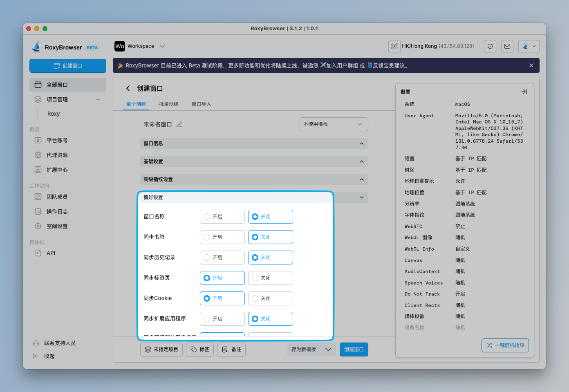This screenshot has height=392, width=569.
Task: Click the back arrow beside 创建窗口
Action: [128, 88]
